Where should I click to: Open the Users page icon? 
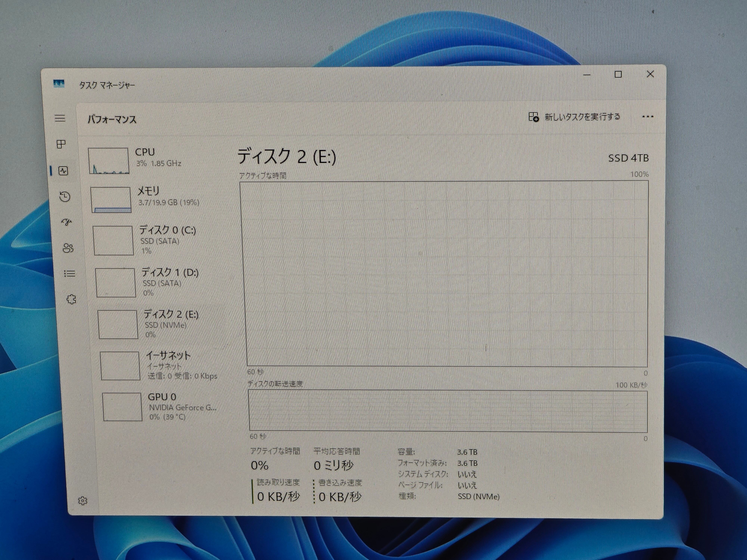[68, 248]
